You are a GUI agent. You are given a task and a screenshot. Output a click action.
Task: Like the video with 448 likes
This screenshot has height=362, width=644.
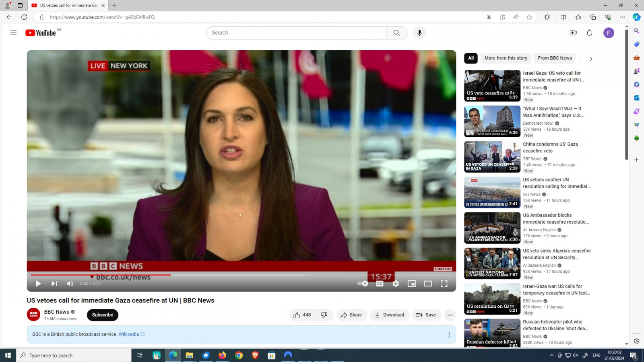click(302, 315)
